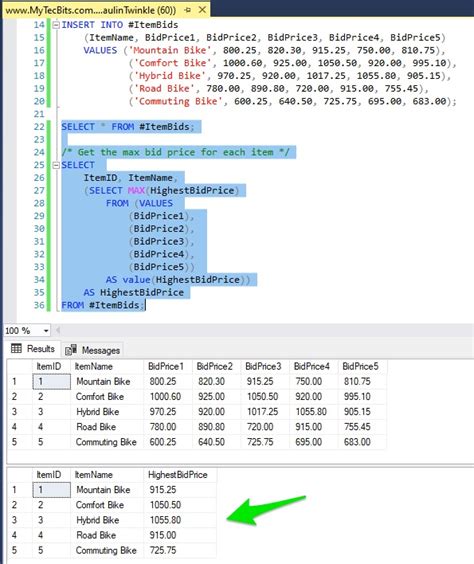Click BidPrice3 column header
Image resolution: width=474 pixels, height=564 pixels.
pos(265,366)
